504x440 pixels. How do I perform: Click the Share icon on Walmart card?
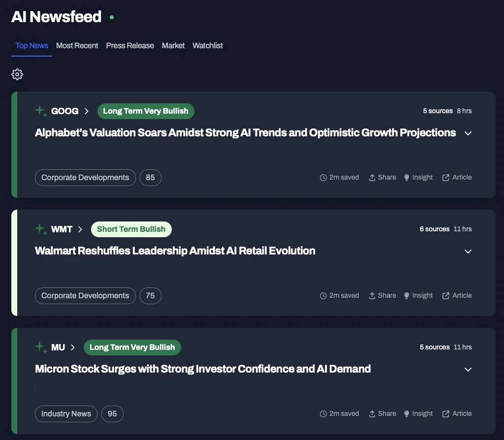[372, 296]
